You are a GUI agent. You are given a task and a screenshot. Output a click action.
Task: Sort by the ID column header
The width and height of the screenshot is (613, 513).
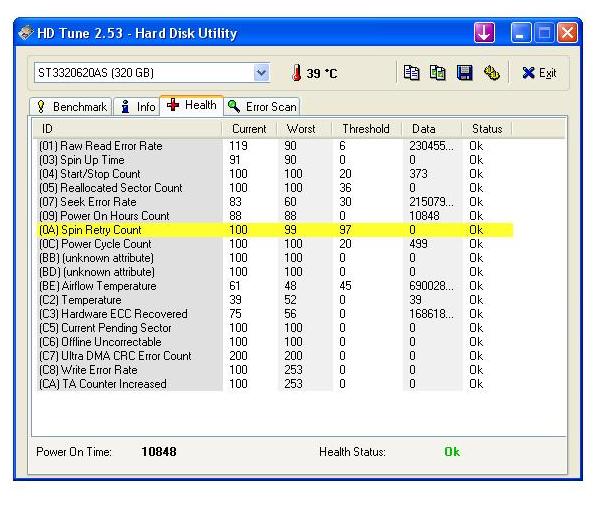coord(127,129)
